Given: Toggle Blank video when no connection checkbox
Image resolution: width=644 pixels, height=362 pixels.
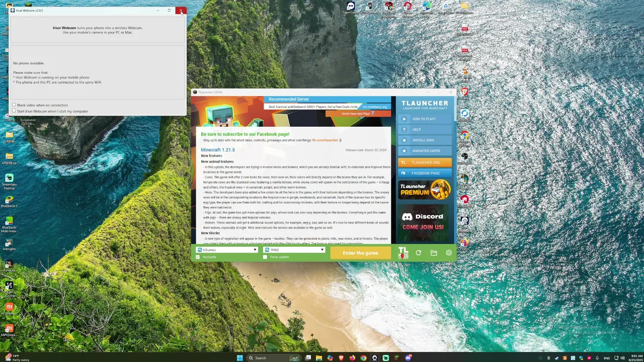Looking at the screenshot, I should click(14, 105).
